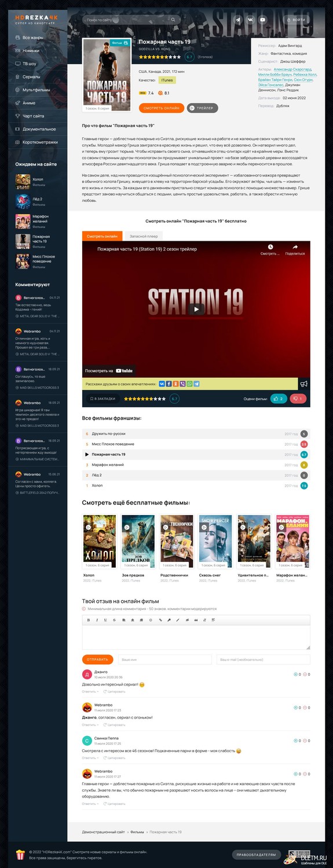Screen dimensions: 333x868
Task: Share the film via WhatsApp icon
Action: [189, 384]
